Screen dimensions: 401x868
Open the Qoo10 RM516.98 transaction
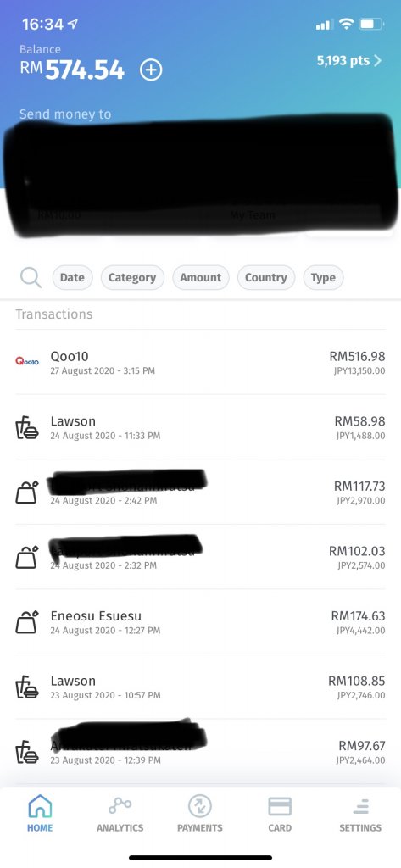[200, 362]
